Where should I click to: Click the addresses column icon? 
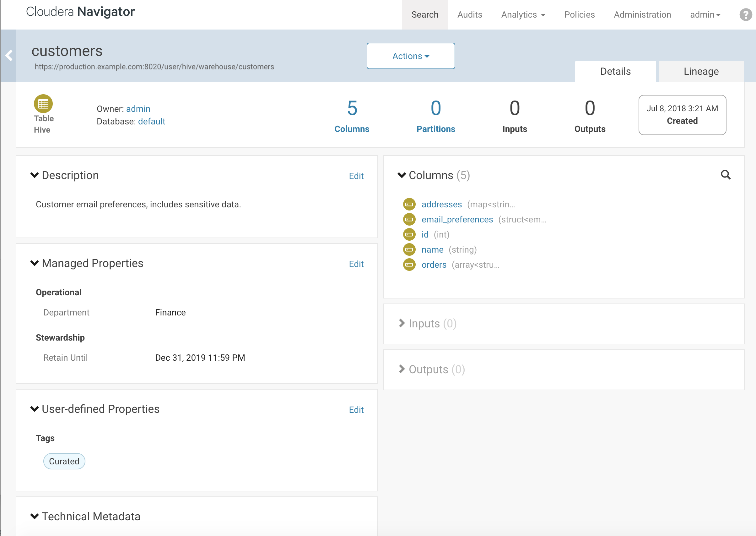[409, 204]
